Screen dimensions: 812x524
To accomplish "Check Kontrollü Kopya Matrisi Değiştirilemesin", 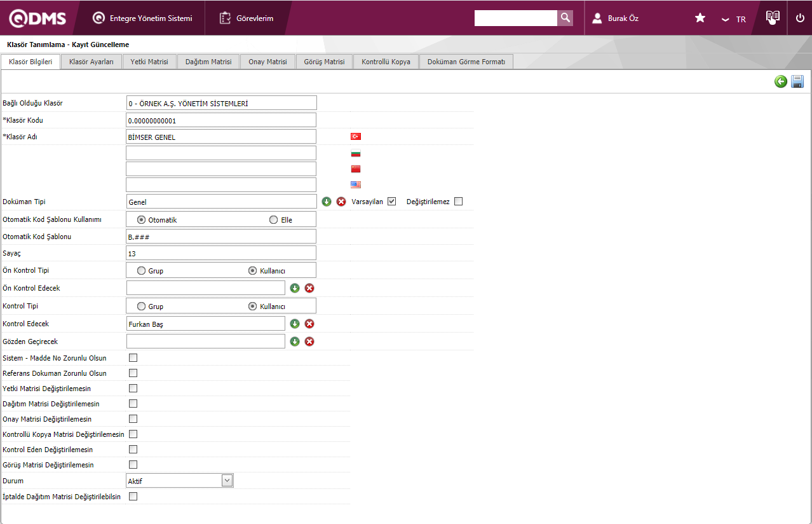I will (x=133, y=434).
